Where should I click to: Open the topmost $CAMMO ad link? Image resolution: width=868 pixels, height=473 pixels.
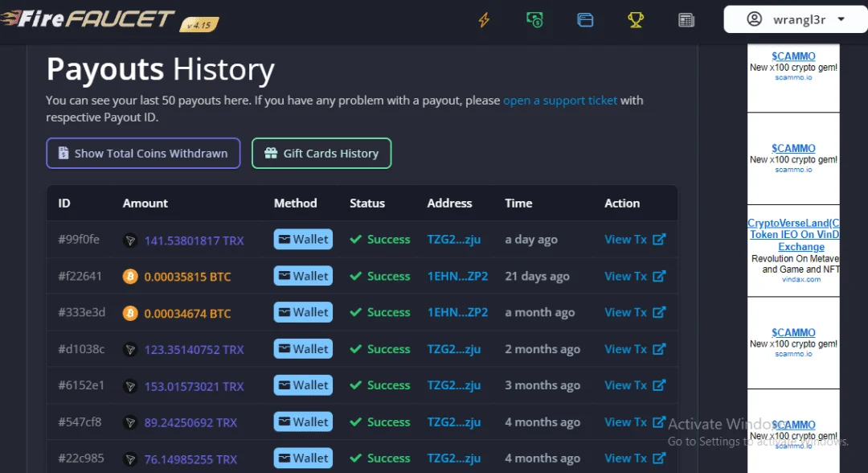(793, 56)
